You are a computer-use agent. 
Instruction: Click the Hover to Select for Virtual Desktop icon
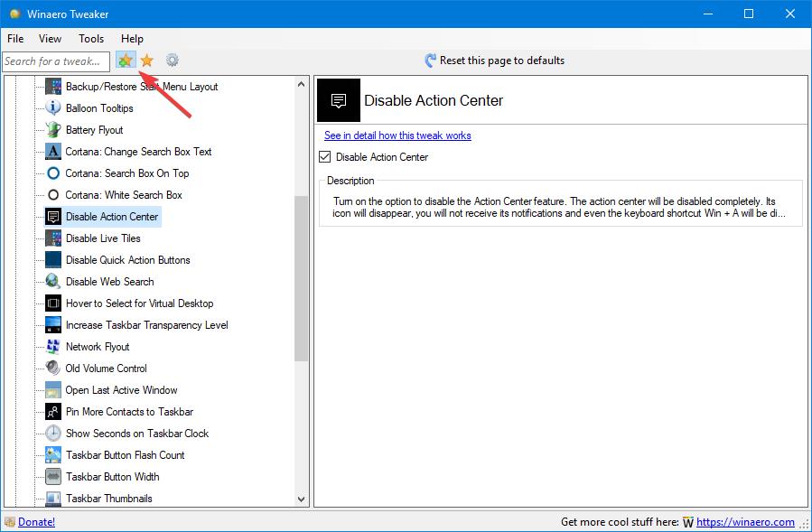[52, 303]
